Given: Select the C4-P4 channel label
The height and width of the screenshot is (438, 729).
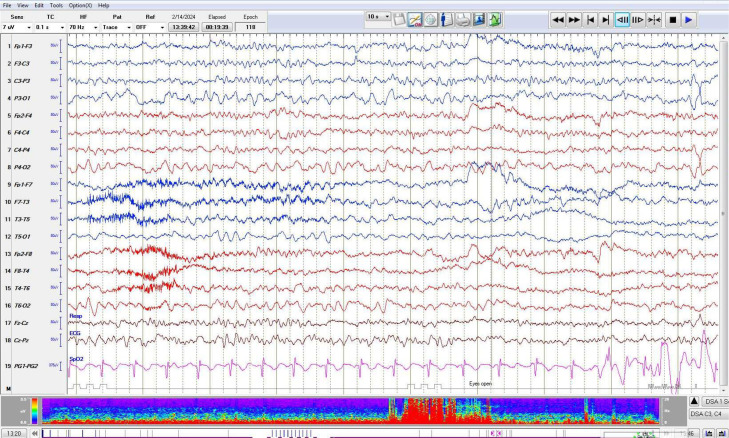Looking at the screenshot, I should 22,150.
